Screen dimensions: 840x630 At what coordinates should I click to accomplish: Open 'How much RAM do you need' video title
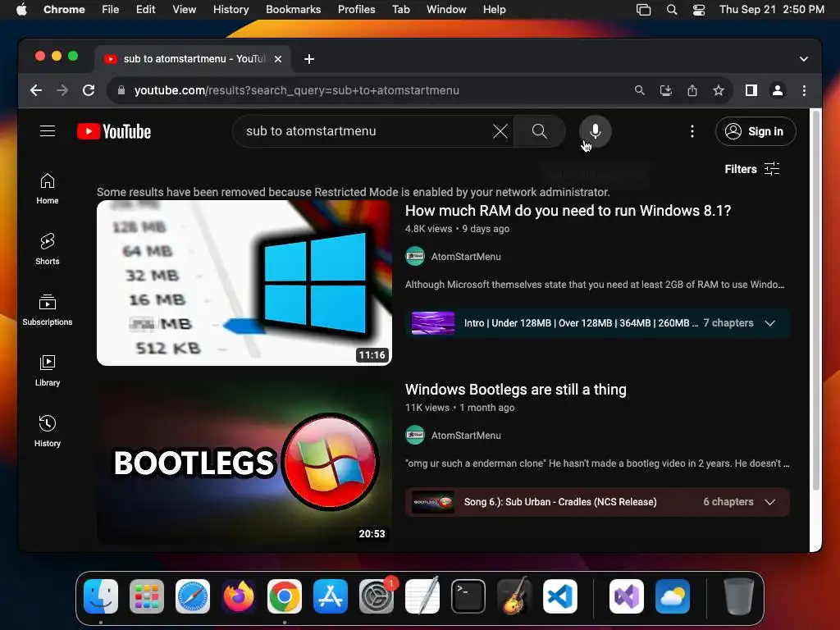tap(568, 211)
